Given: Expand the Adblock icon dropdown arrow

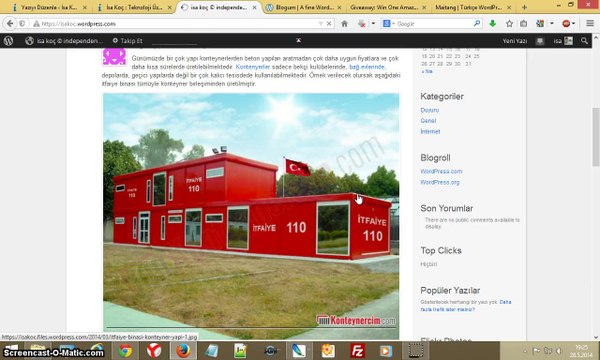Looking at the screenshot, I should (574, 24).
